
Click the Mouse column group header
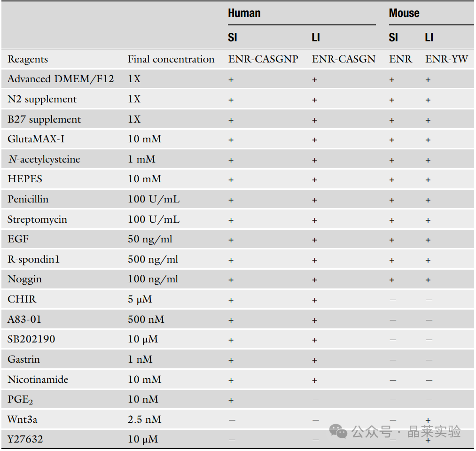(404, 13)
